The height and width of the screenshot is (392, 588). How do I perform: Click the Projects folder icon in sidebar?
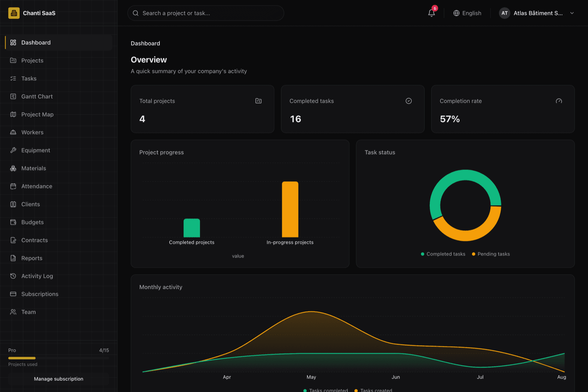(x=13, y=61)
